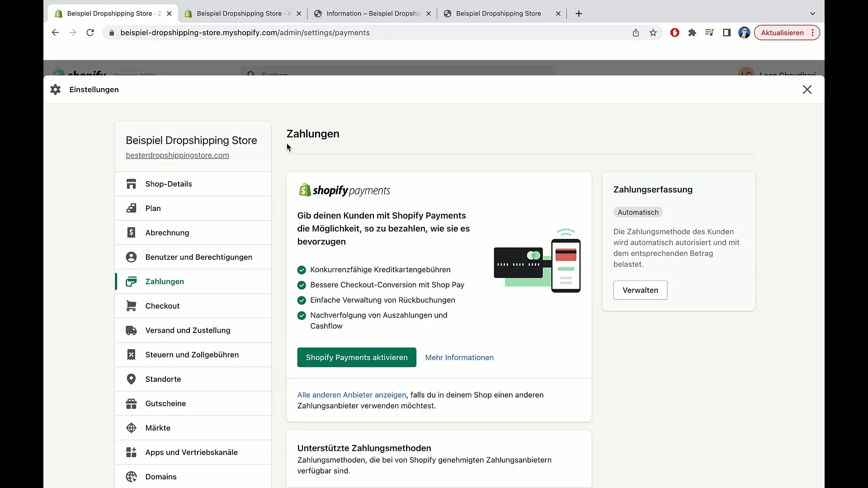Open Apps und Vertriebskanäle icon
The width and height of the screenshot is (868, 488).
point(131,452)
